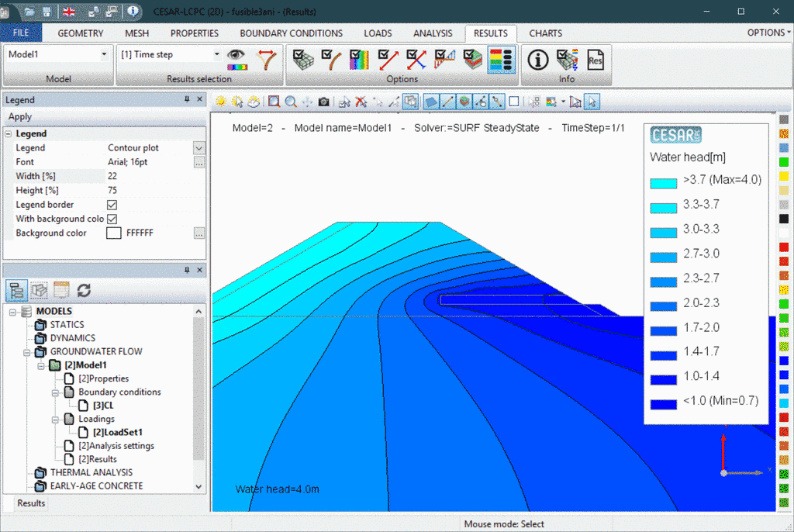Toggle the line segment selection filter
Image resolution: width=794 pixels, height=532 pixels.
(x=447, y=102)
